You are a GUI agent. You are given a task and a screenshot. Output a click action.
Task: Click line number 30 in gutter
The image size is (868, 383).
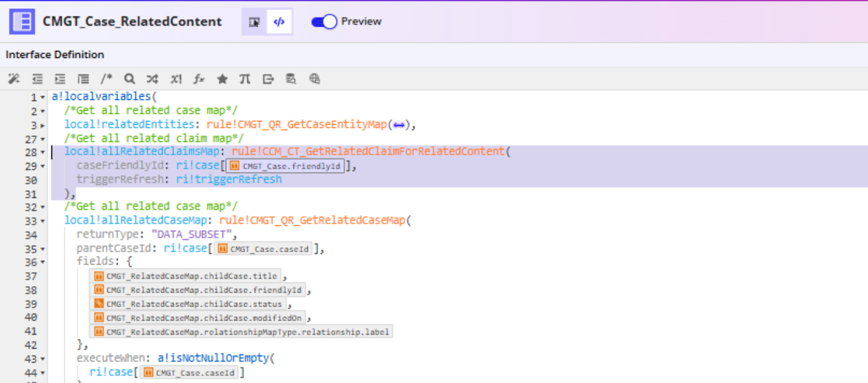click(x=31, y=180)
